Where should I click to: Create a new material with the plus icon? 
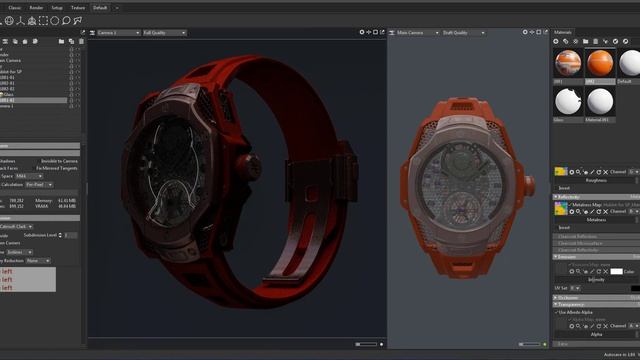click(556, 41)
